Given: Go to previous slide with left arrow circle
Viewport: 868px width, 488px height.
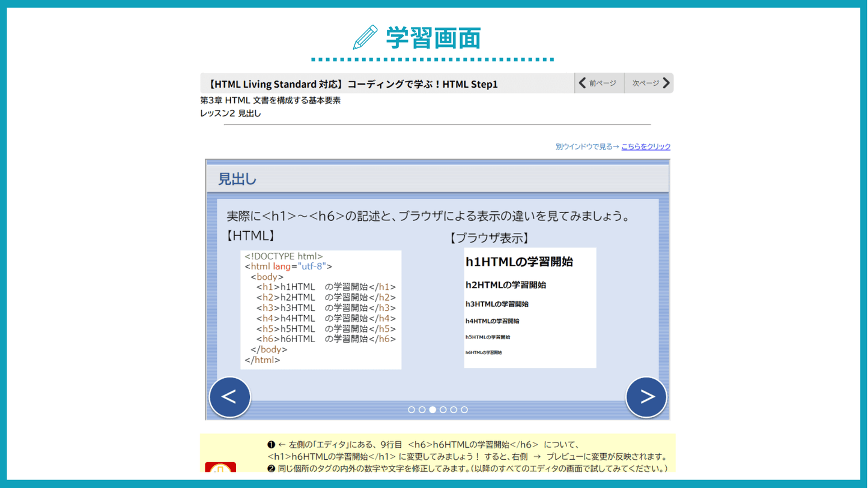Looking at the screenshot, I should click(229, 397).
